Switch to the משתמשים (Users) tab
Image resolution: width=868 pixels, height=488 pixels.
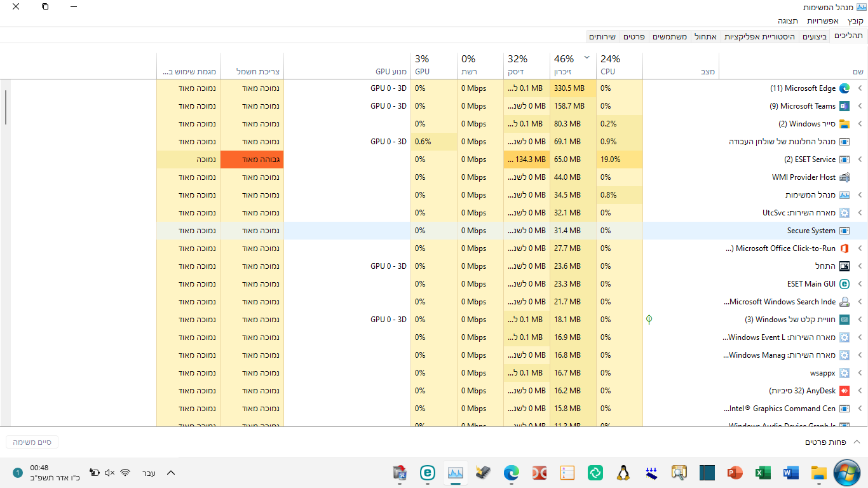pos(669,37)
